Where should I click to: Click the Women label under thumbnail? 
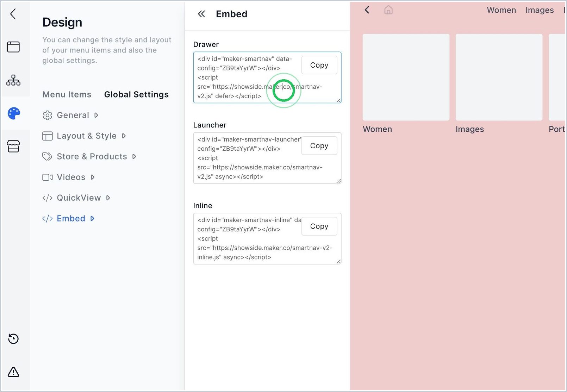[378, 129]
